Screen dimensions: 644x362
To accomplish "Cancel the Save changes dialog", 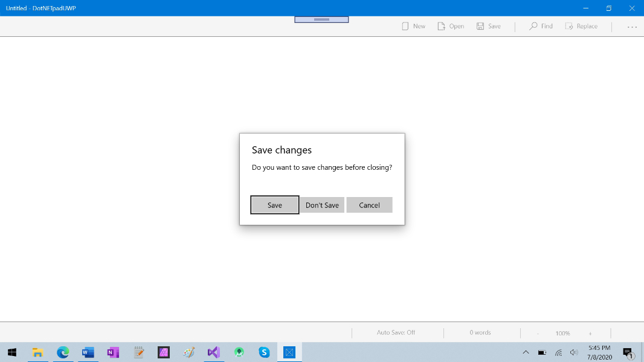I will coord(369,205).
